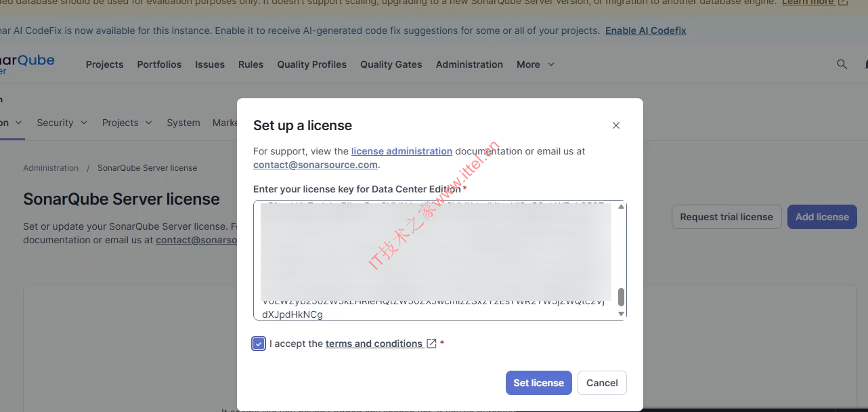Click the search magnifier icon
The height and width of the screenshot is (412, 868).
[x=842, y=64]
